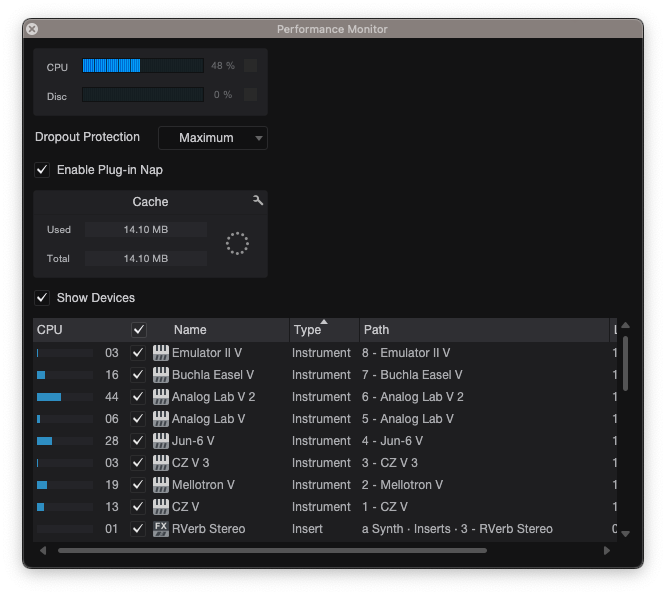The width and height of the screenshot is (666, 595).
Task: Sort devices by Path column header
Action: click(484, 330)
